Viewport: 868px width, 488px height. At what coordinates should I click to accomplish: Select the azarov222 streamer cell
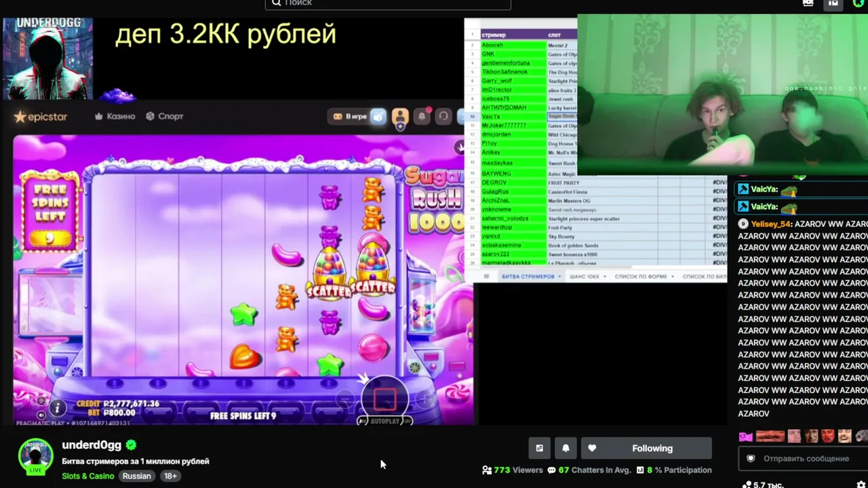[x=513, y=254]
